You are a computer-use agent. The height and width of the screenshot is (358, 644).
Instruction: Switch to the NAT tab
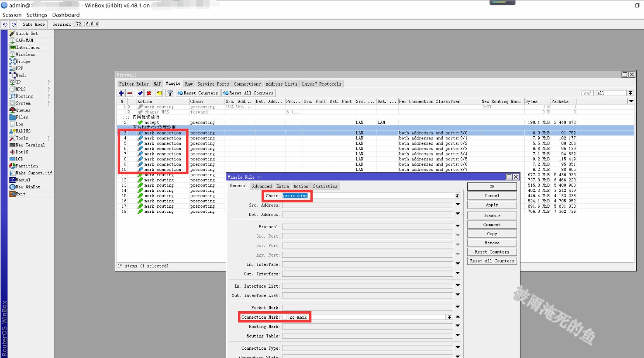pyautogui.click(x=157, y=84)
